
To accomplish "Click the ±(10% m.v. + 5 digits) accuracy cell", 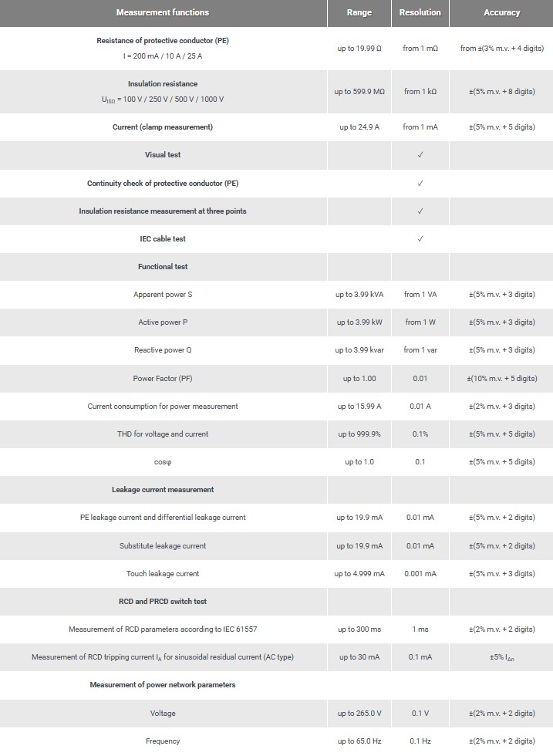I will (x=501, y=378).
